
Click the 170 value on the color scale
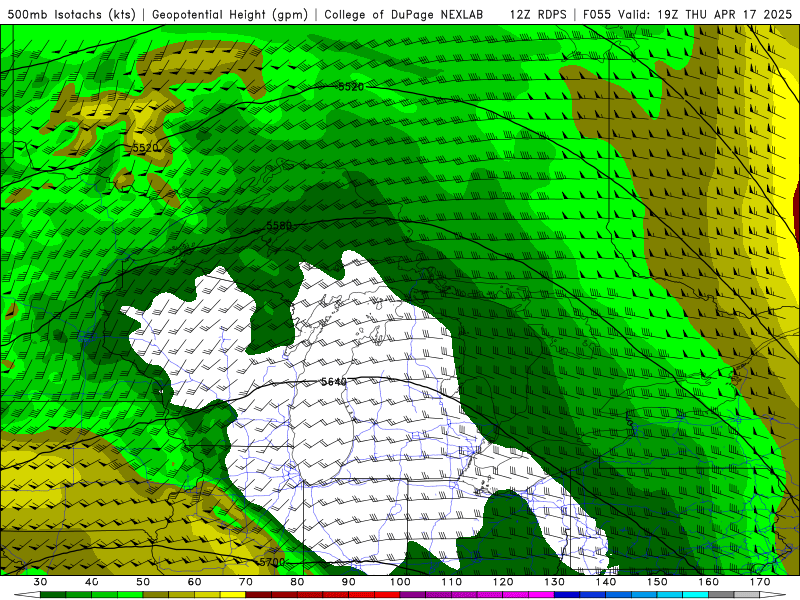tap(760, 582)
